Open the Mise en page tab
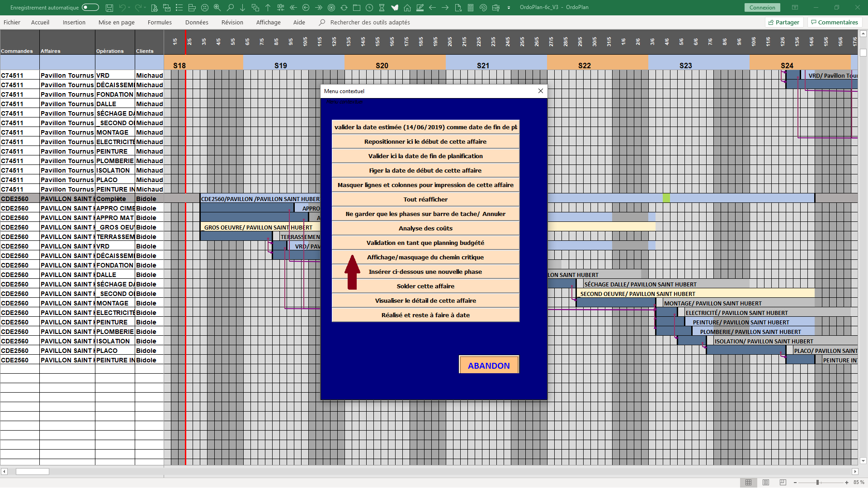 [117, 22]
